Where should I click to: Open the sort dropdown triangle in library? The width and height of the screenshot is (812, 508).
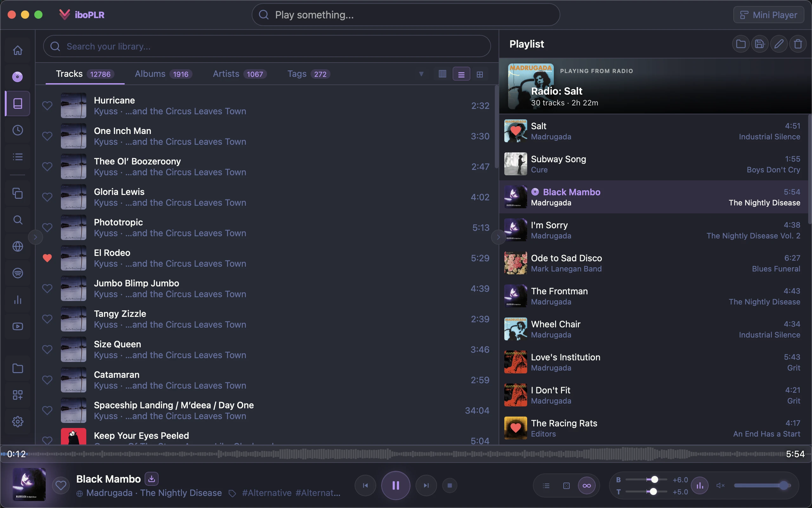421,74
